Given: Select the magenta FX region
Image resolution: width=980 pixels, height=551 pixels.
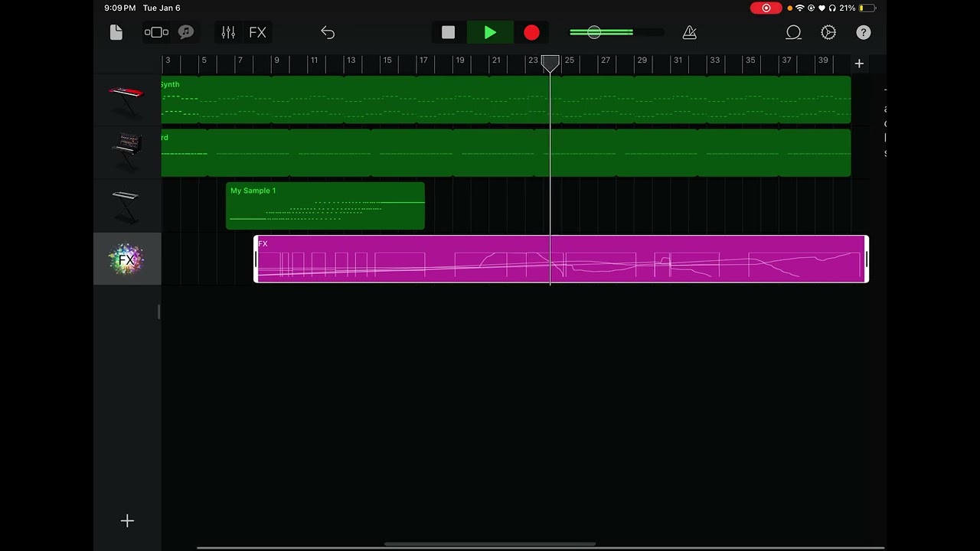Looking at the screenshot, I should (x=561, y=259).
